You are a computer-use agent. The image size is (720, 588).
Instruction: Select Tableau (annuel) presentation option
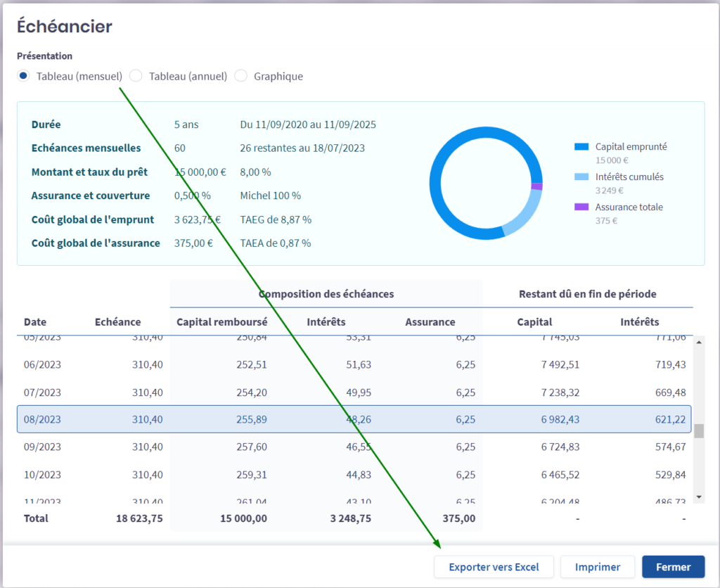tap(136, 76)
